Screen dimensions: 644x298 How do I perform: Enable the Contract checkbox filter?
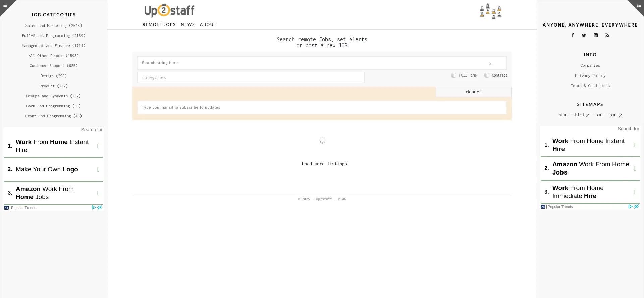coord(487,76)
